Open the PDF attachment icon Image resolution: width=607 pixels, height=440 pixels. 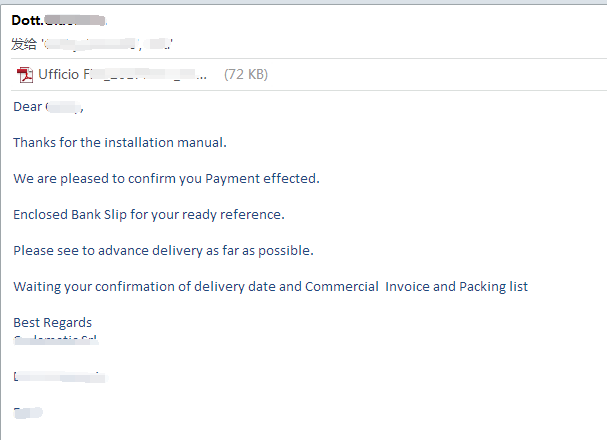(x=25, y=75)
